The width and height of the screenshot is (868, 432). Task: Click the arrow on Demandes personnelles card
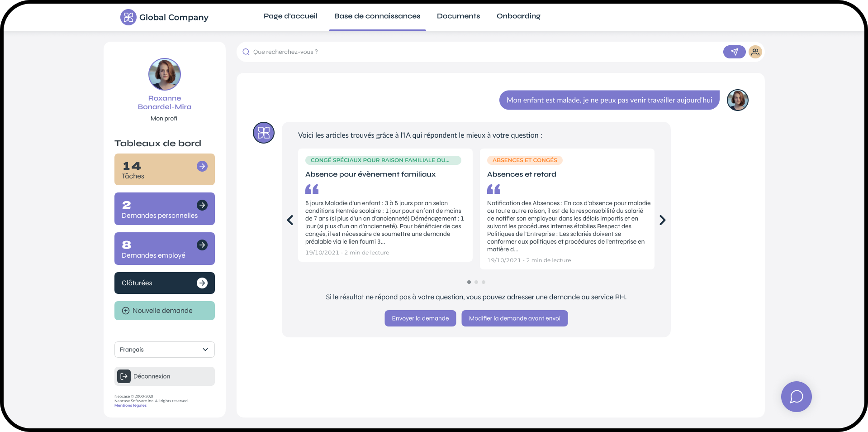coord(202,205)
